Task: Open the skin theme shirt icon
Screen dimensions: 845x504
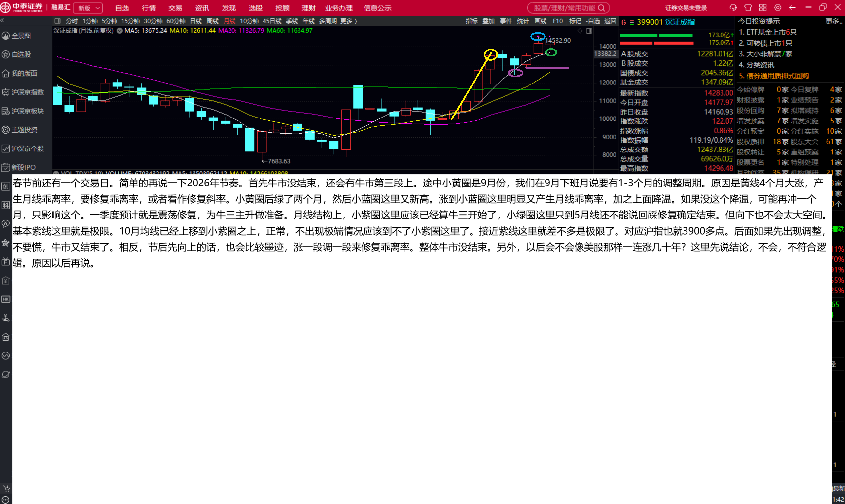Action: (748, 8)
